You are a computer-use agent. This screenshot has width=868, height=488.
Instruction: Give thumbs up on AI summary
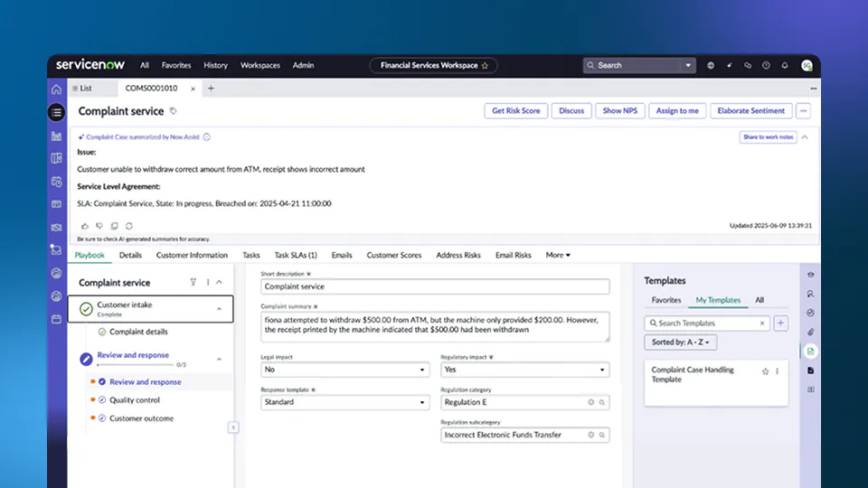(85, 226)
